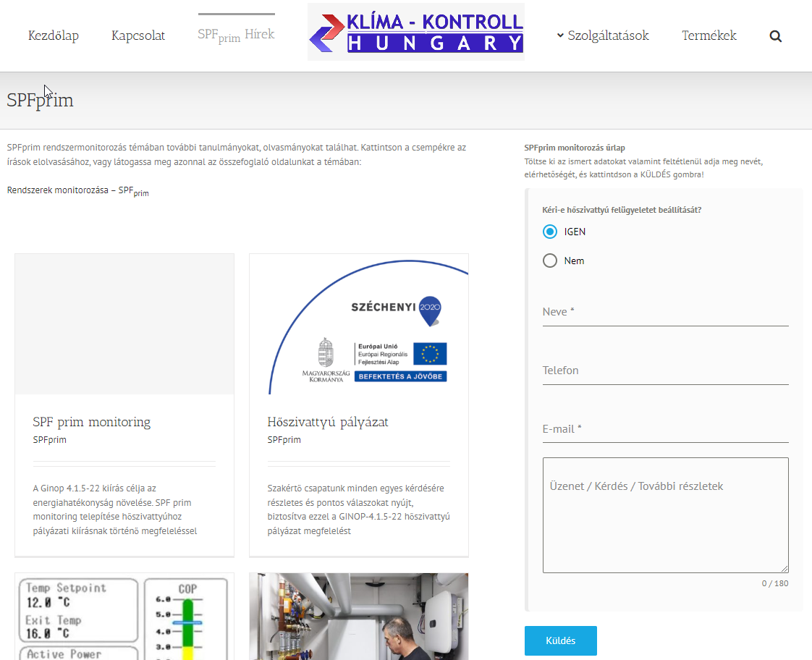
Task: Open the Termékek menu item
Action: [709, 35]
